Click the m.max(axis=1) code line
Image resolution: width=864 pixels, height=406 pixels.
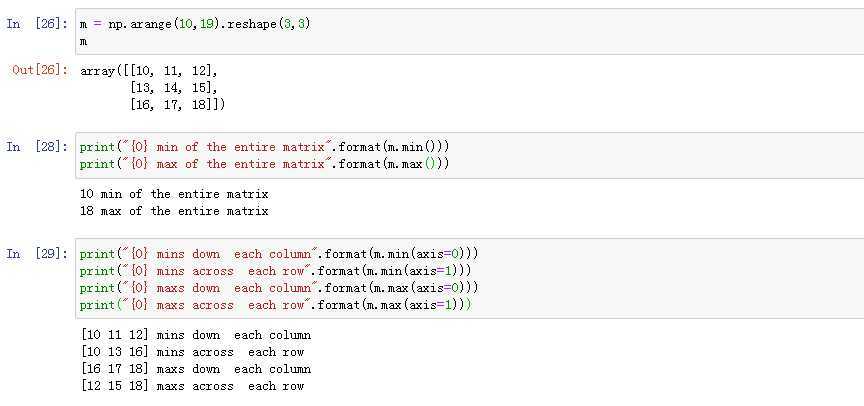276,305
